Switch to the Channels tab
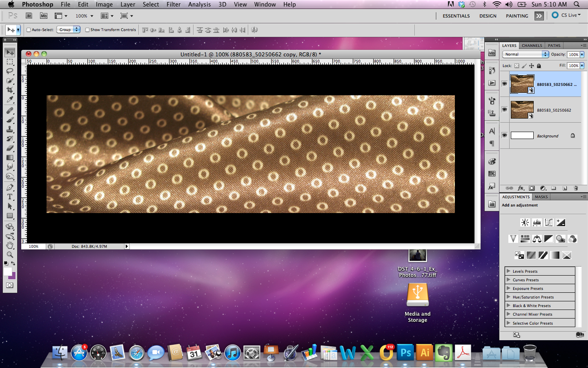The height and width of the screenshot is (368, 588). click(x=532, y=45)
